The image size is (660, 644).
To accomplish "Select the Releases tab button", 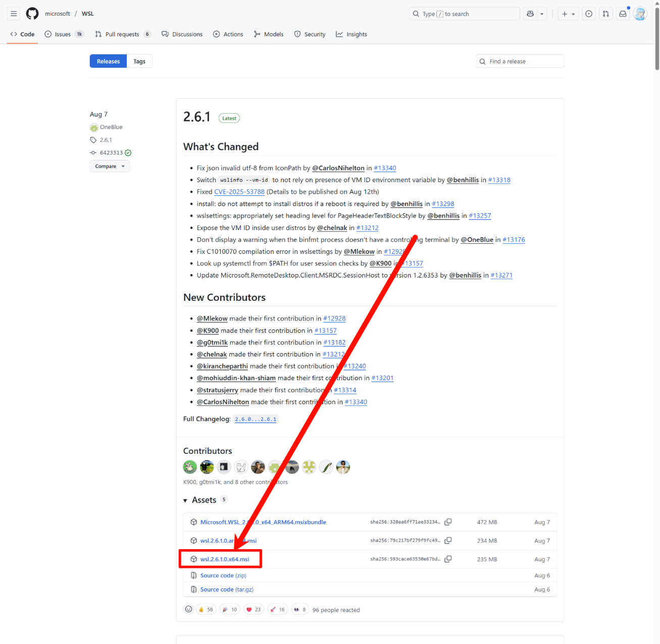I will 108,62.
